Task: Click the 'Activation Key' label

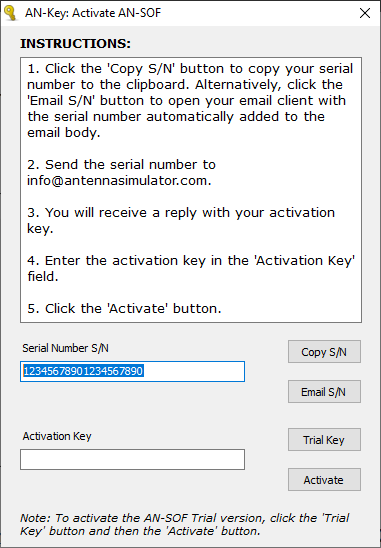Action: pyautogui.click(x=57, y=436)
